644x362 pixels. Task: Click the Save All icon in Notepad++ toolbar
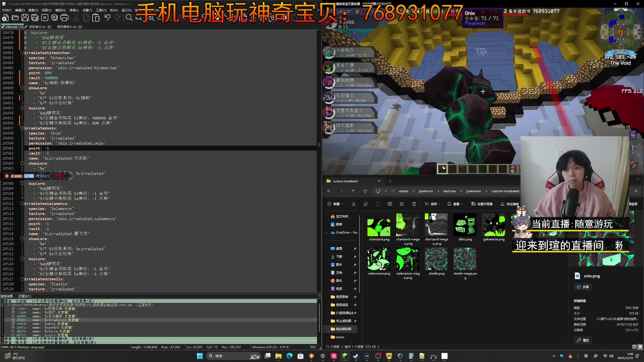(x=35, y=18)
